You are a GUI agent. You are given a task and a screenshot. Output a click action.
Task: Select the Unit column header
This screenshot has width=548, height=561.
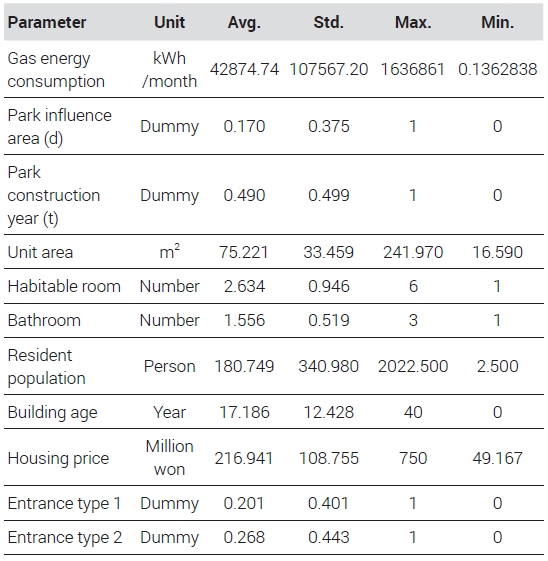pyautogui.click(x=169, y=23)
